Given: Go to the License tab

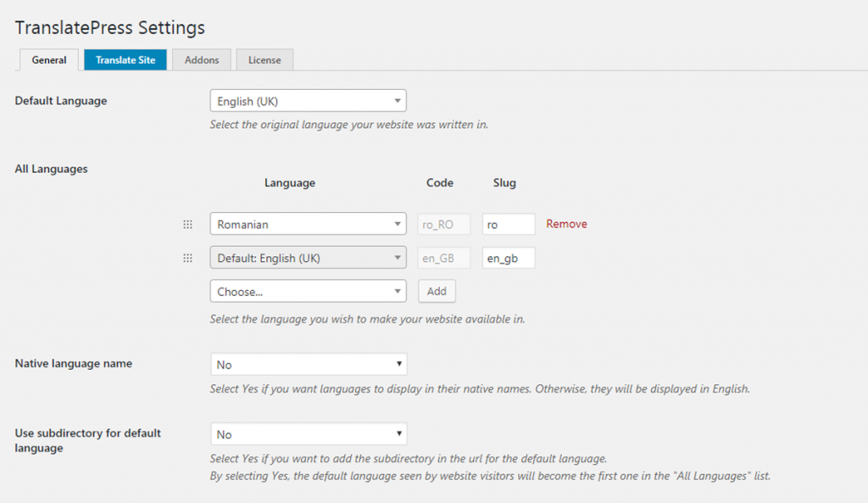Looking at the screenshot, I should click(264, 60).
